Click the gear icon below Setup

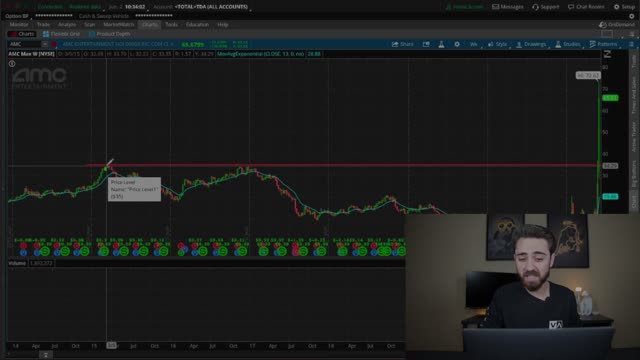(x=631, y=16)
